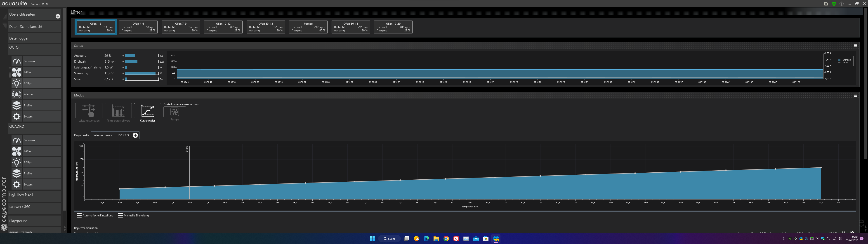Open OCTO Alarme bell icon
Screen dimensions: 868x244
click(17, 94)
